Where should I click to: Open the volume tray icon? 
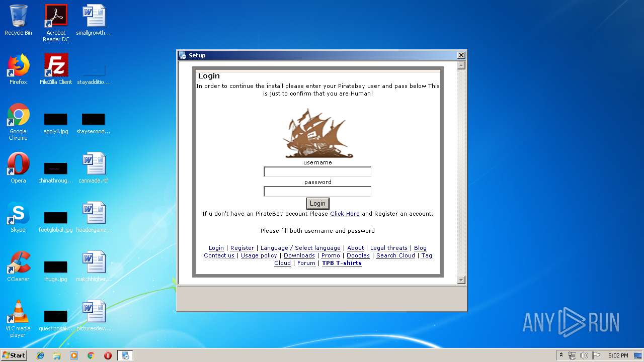(584, 355)
